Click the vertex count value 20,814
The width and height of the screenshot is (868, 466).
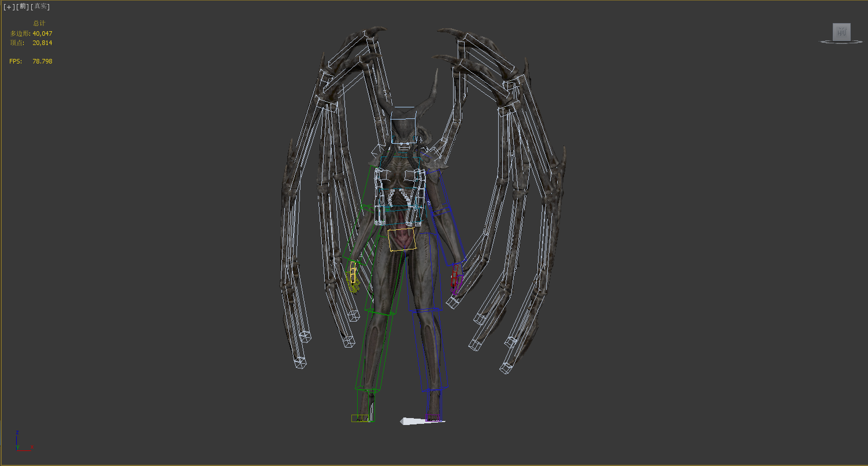coord(42,43)
